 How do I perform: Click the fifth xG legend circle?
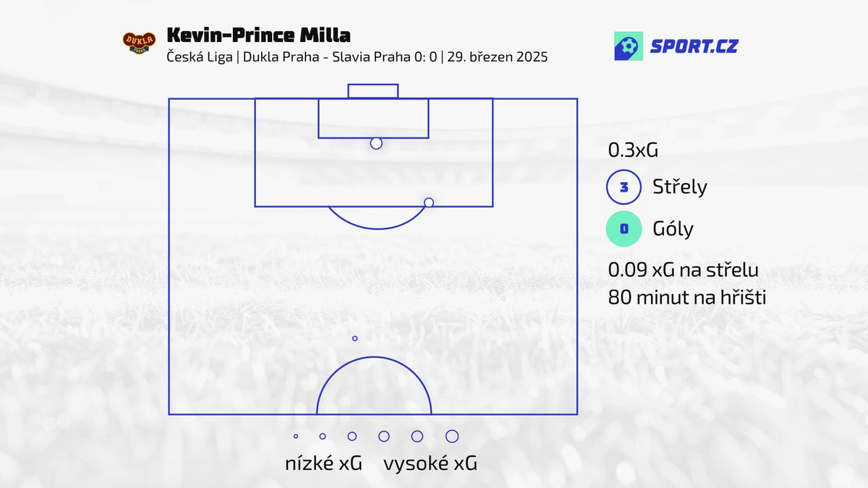pyautogui.click(x=417, y=436)
